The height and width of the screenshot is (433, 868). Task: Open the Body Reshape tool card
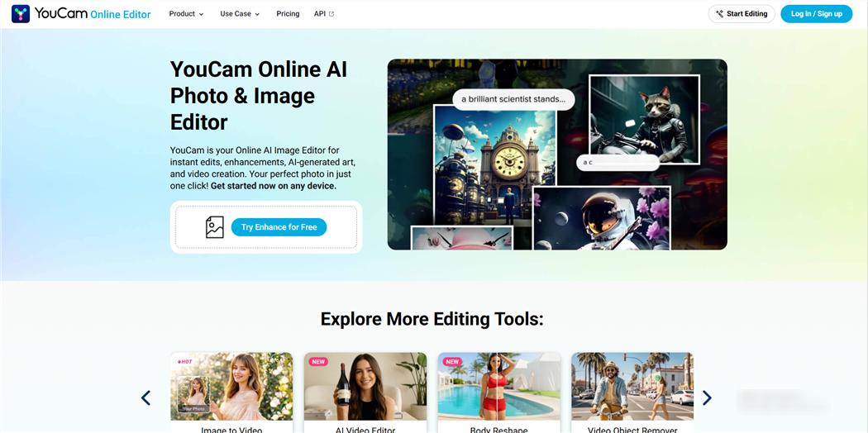coord(499,393)
